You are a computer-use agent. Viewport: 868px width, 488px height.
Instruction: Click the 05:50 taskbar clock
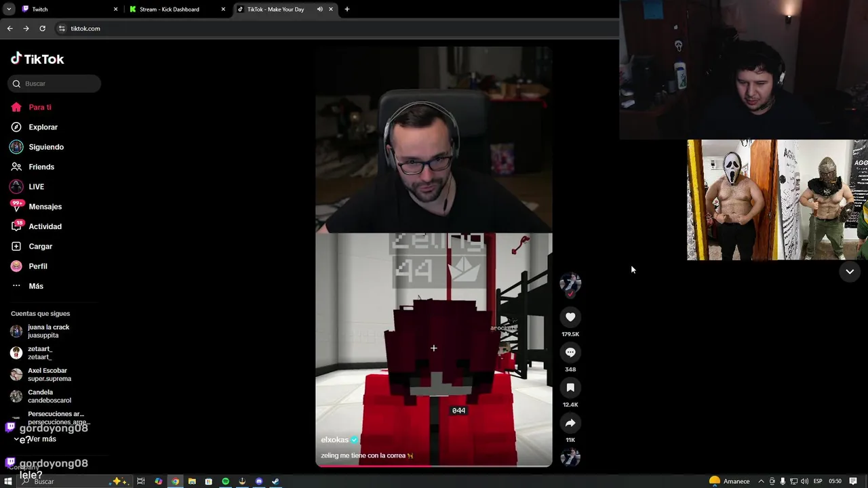tap(835, 481)
